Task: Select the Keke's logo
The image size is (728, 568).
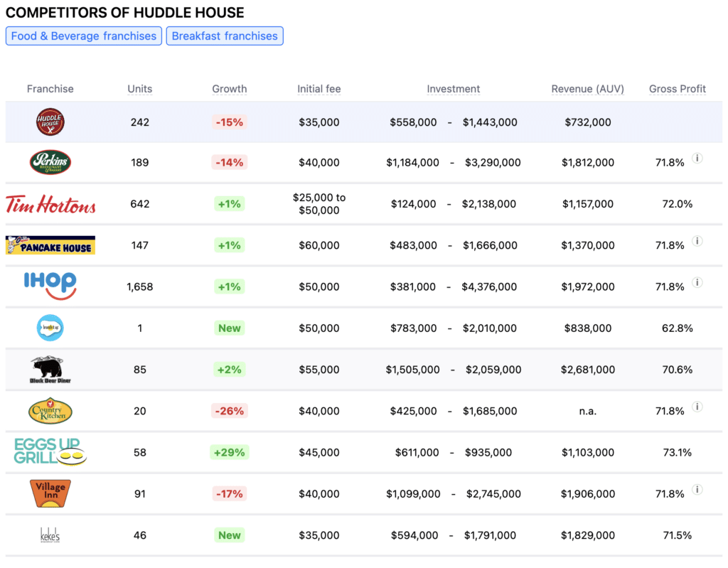Action: 50,535
